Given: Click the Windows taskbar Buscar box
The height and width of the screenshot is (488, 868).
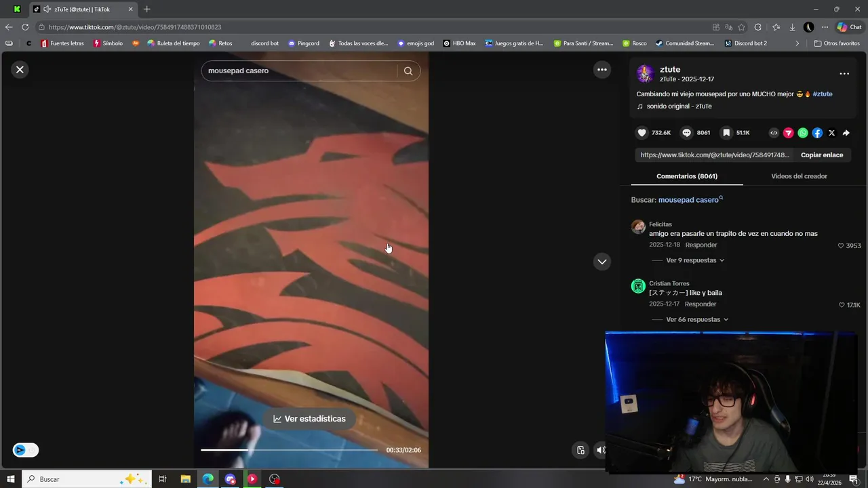Looking at the screenshot, I should (86, 479).
